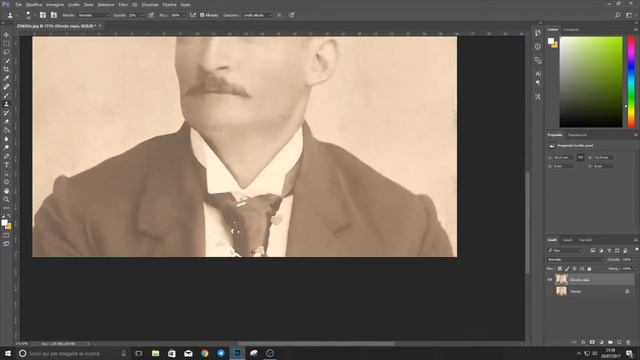Select the History Brush tool
Viewport: 640px width, 360px height.
tap(6, 113)
